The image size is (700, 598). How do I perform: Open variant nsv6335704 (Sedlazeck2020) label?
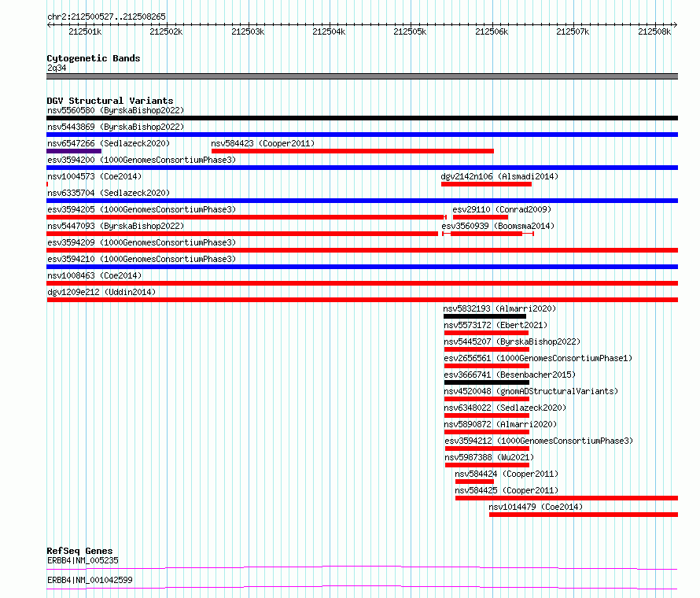pyautogui.click(x=109, y=193)
